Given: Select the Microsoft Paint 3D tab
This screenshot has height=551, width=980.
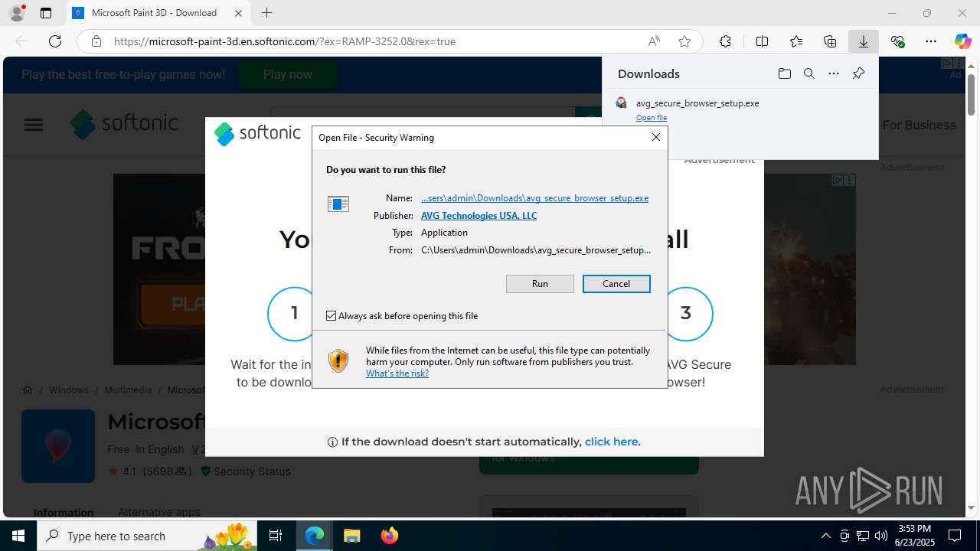Looking at the screenshot, I should click(x=158, y=13).
